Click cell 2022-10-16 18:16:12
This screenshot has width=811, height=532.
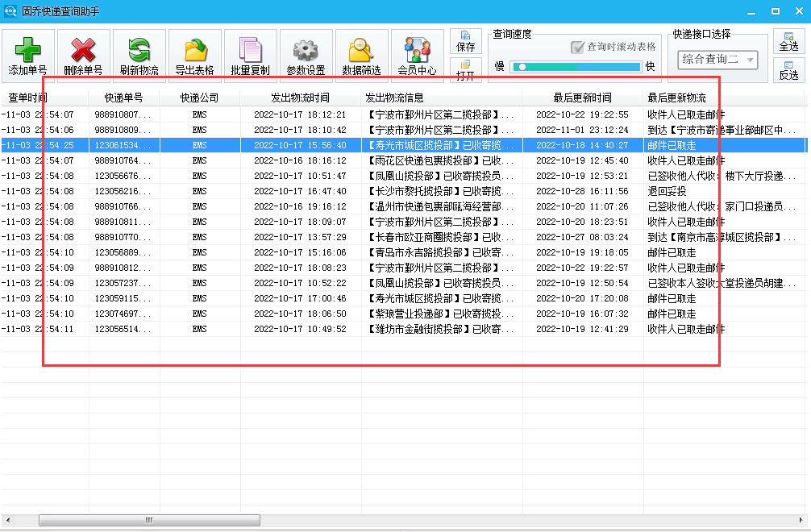(x=300, y=160)
